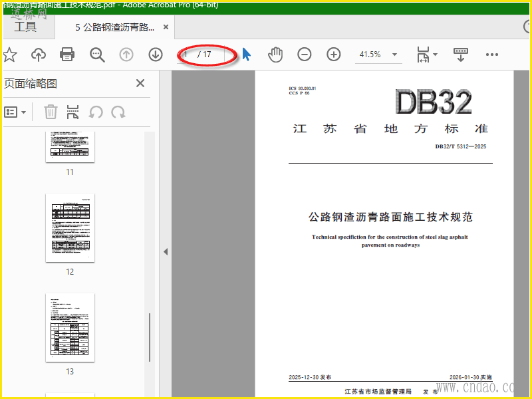Click the document title 公路钢渣沥青路面施工技术规范
The image size is (532, 399).
click(390, 217)
